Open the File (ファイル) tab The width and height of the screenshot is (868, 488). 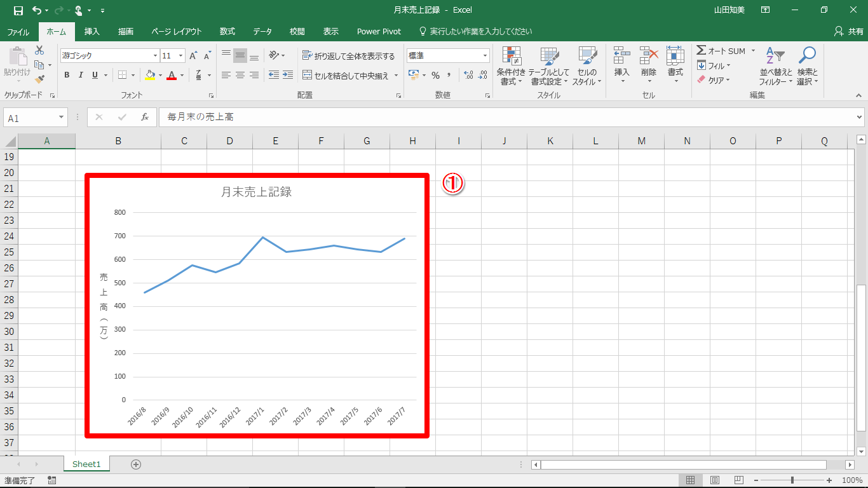18,32
